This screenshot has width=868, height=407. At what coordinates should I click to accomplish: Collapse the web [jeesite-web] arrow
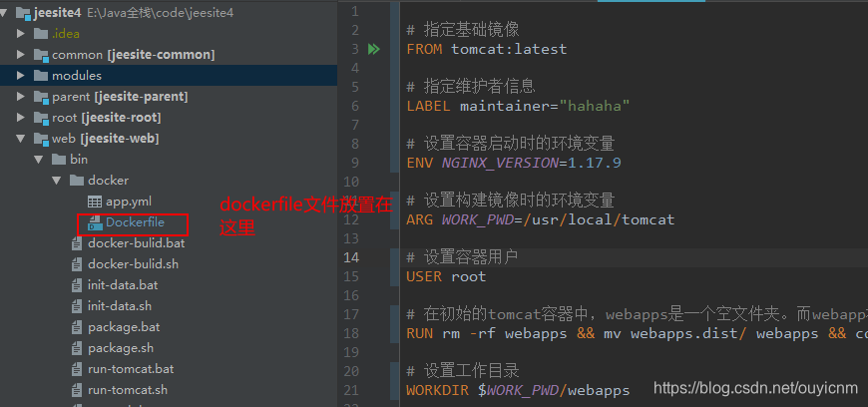tap(21, 139)
